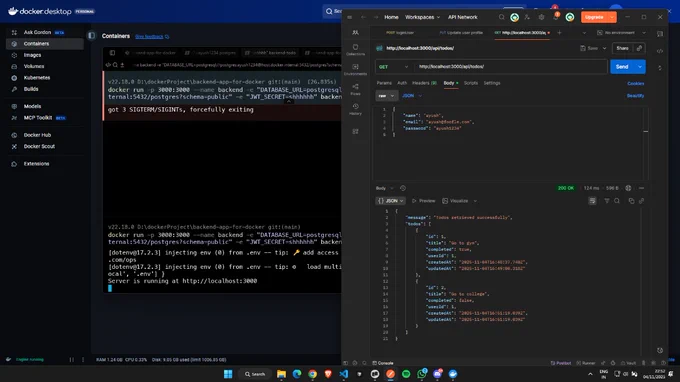Expand Save options dropdown arrow

point(604,48)
